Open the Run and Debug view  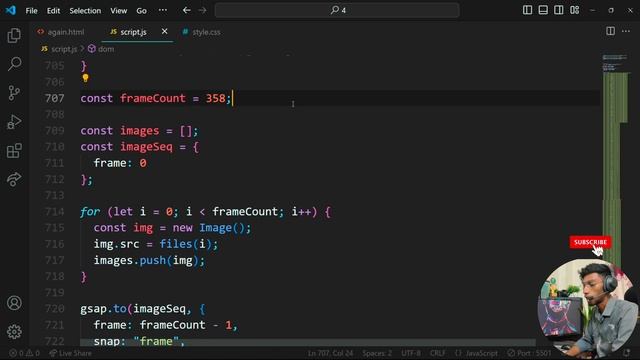coord(14,122)
